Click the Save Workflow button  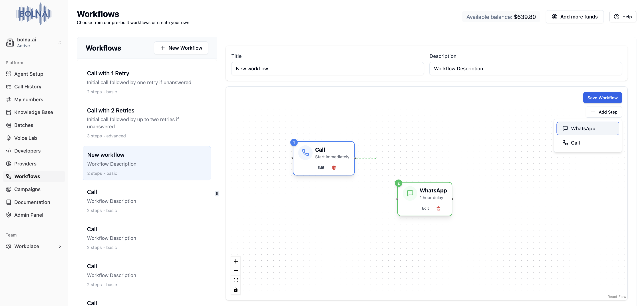(602, 98)
